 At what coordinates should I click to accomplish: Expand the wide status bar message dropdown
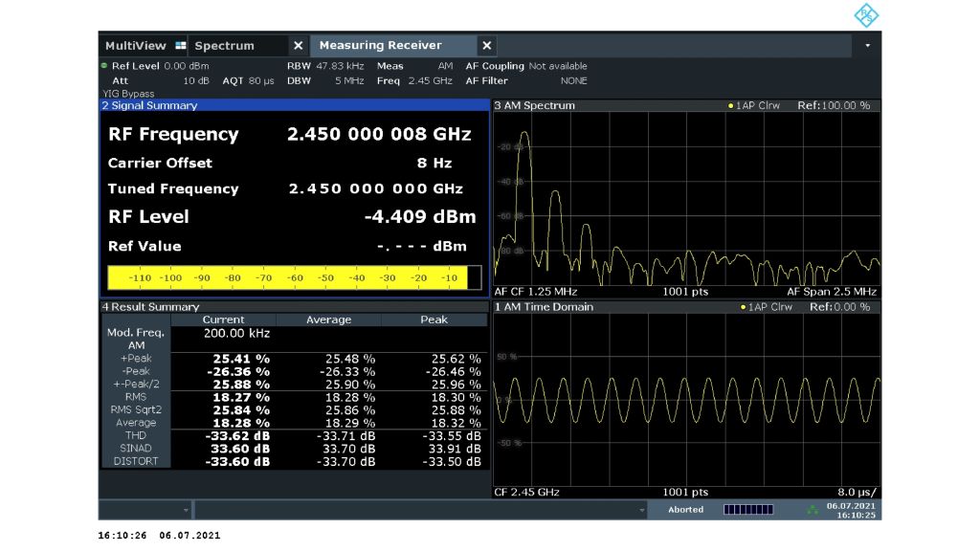click(642, 510)
